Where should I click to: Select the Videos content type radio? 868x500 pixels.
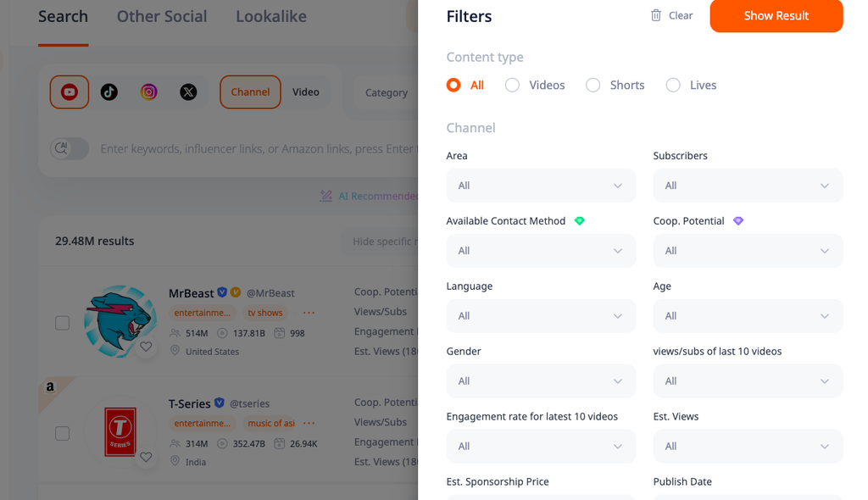pos(512,86)
